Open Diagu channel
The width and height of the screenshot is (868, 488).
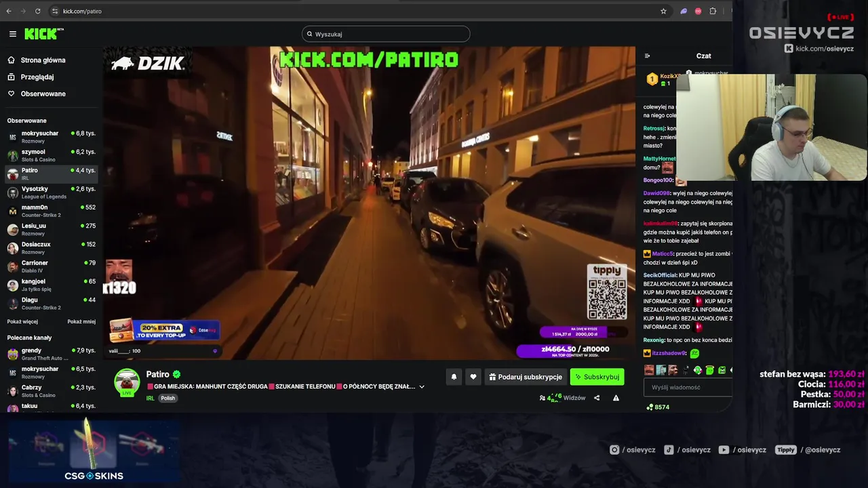[x=52, y=303]
